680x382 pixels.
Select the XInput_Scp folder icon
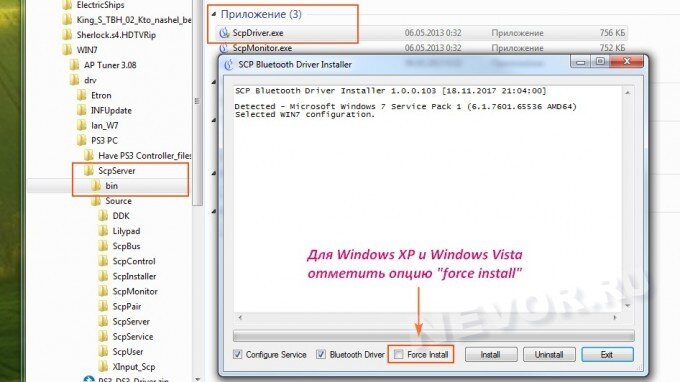103,367
